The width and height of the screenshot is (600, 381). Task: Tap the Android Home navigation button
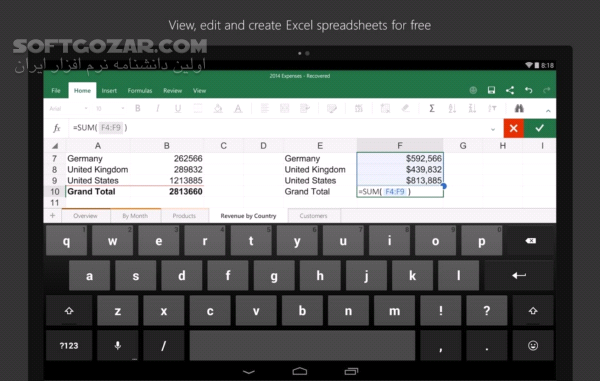(300, 371)
